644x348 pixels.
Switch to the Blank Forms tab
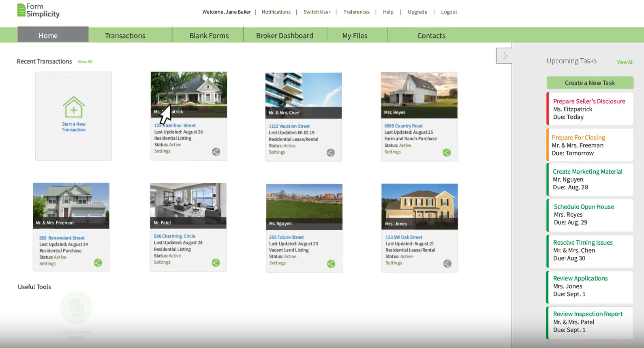(x=209, y=36)
